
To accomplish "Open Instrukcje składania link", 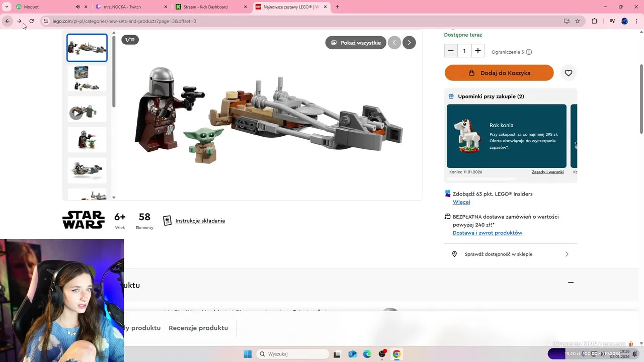I will coord(200,221).
